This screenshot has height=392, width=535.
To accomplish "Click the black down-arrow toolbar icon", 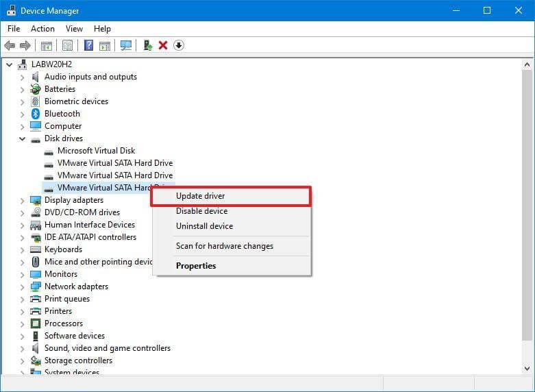I will (179, 45).
